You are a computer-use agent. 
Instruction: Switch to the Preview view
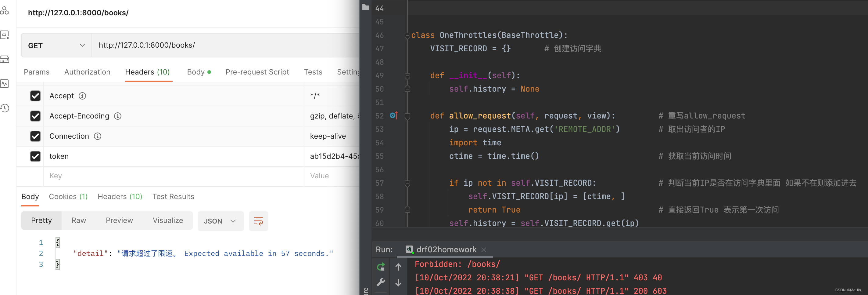[119, 220]
